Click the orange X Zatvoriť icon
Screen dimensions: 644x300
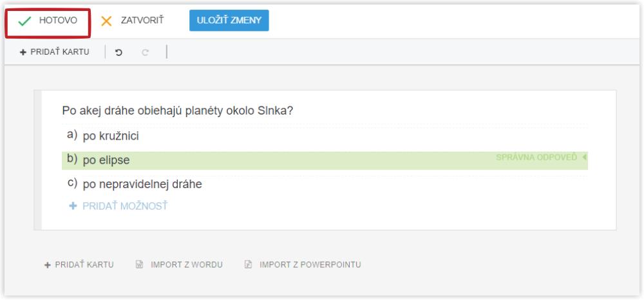pyautogui.click(x=107, y=21)
